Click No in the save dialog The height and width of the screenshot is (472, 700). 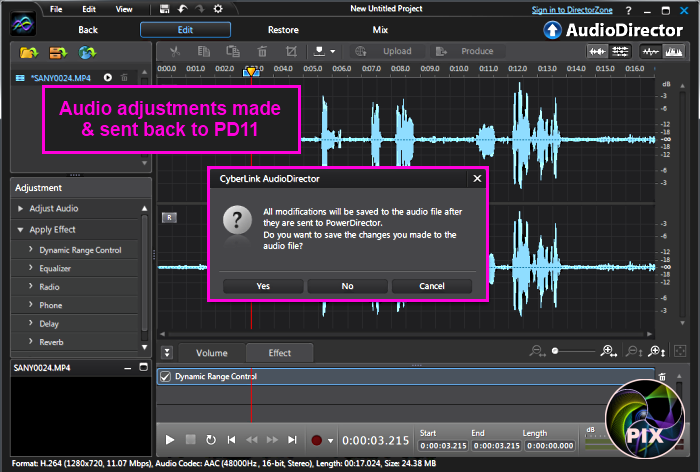coord(347,286)
